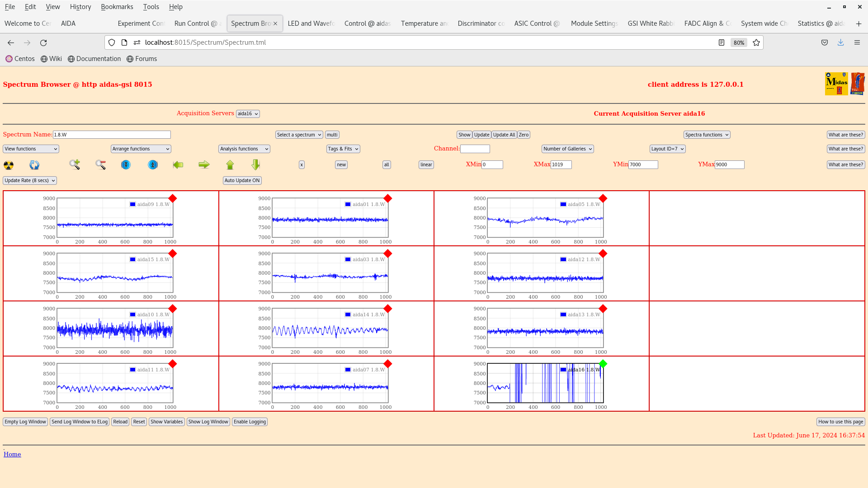The height and width of the screenshot is (488, 868).
Task: Click the green up arrow icon
Action: point(230,165)
